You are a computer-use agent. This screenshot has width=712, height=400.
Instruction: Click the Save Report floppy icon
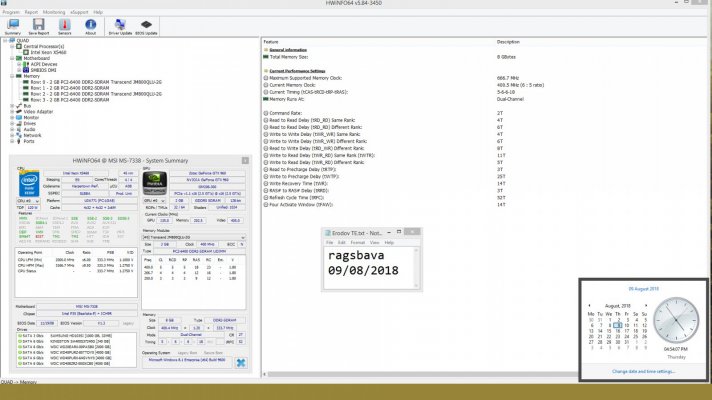coord(39,26)
